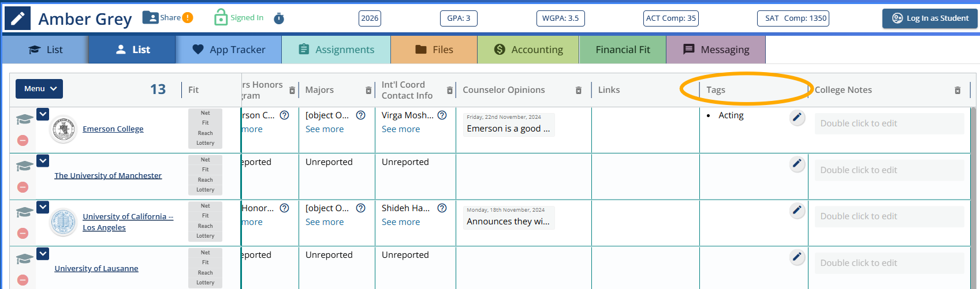Image resolution: width=980 pixels, height=289 pixels.
Task: Set University of Lausanne fit to Reach
Action: point(205,273)
